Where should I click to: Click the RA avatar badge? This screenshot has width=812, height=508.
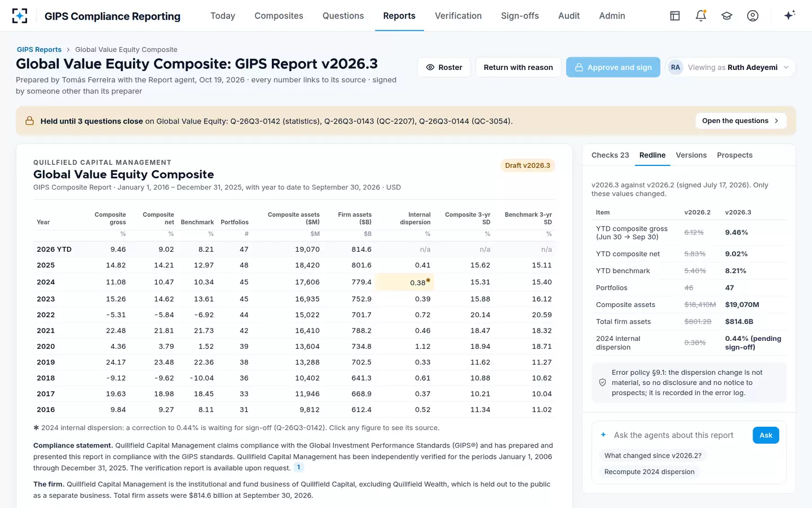click(676, 67)
